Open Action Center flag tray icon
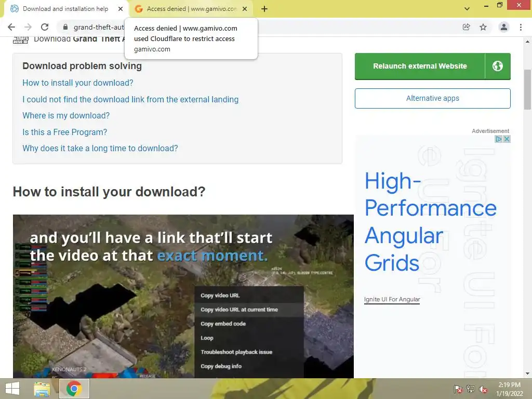 tap(458, 389)
